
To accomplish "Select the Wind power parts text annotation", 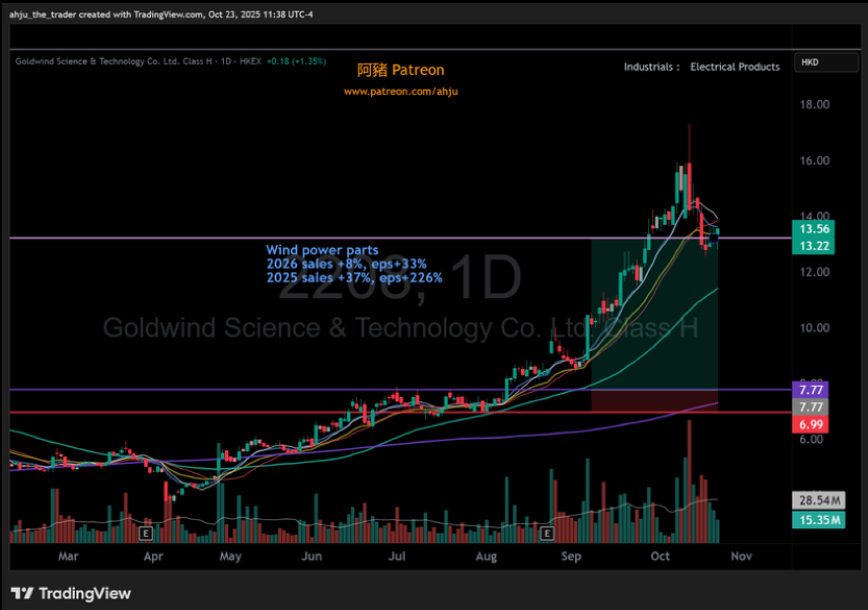I will click(322, 250).
